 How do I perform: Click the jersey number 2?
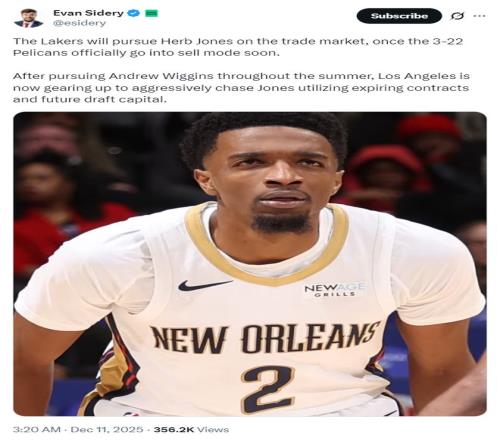click(x=268, y=389)
